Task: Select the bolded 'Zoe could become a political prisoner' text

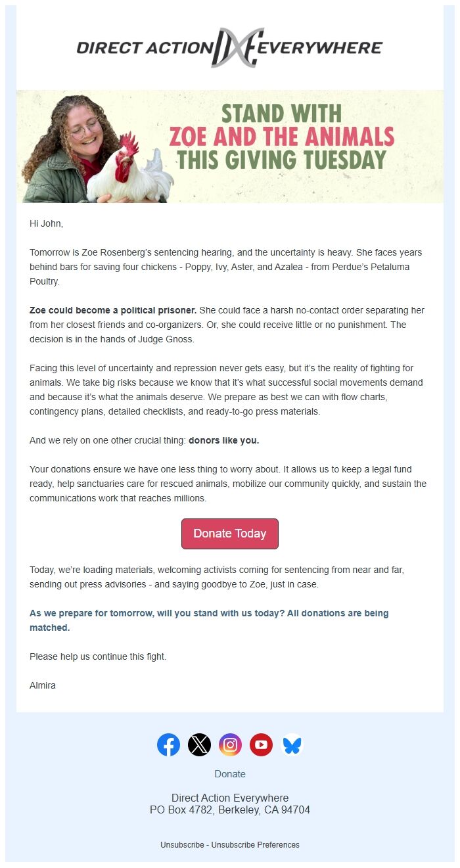Action: [112, 310]
